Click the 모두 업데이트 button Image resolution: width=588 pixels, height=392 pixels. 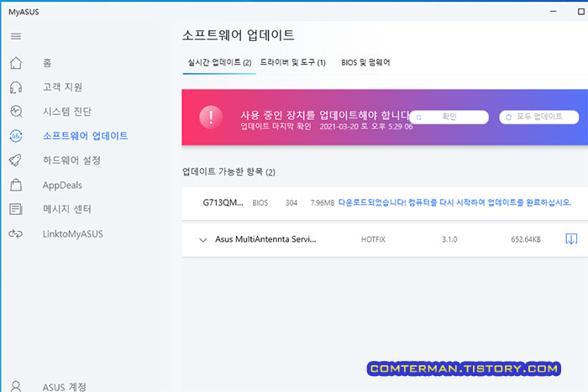pos(539,117)
